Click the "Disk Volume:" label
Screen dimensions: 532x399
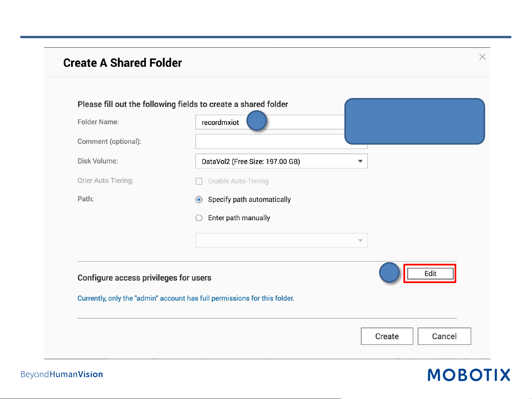(98, 161)
